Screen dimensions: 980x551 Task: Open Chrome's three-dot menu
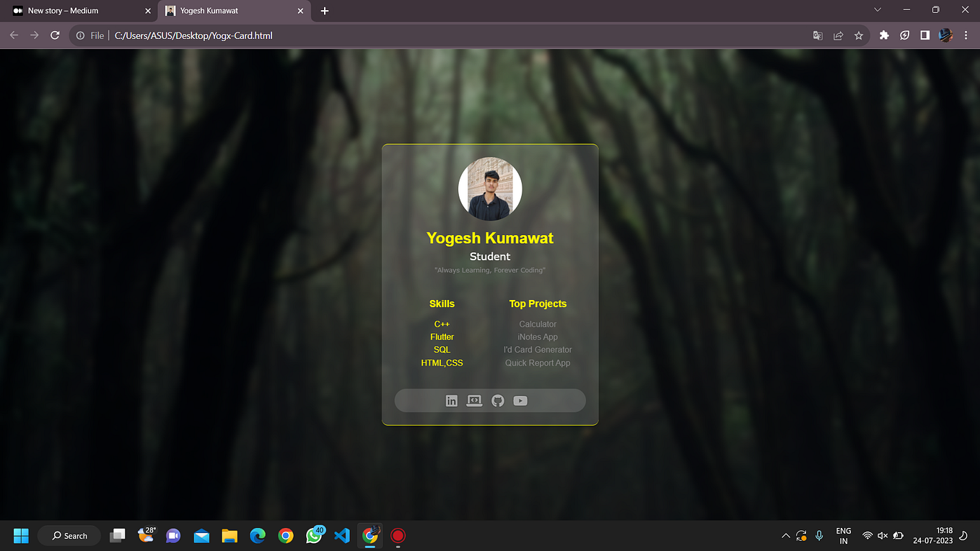(966, 35)
